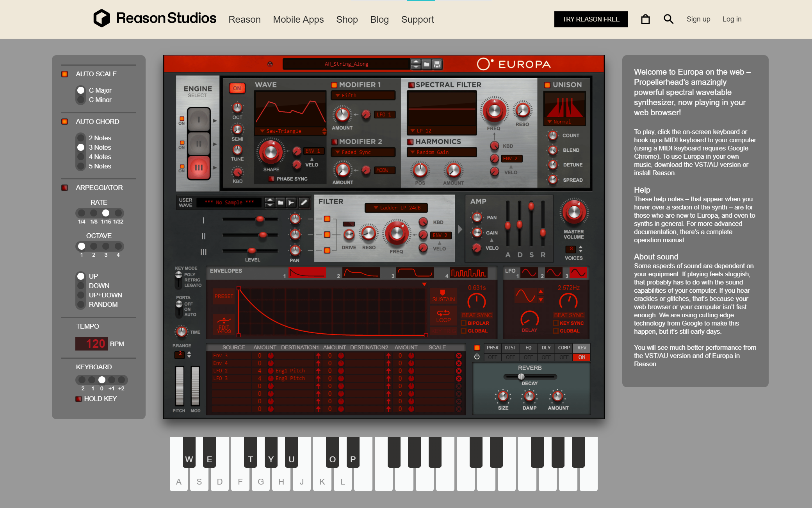
Task: Click the patch save floppy icon
Action: pos(437,64)
